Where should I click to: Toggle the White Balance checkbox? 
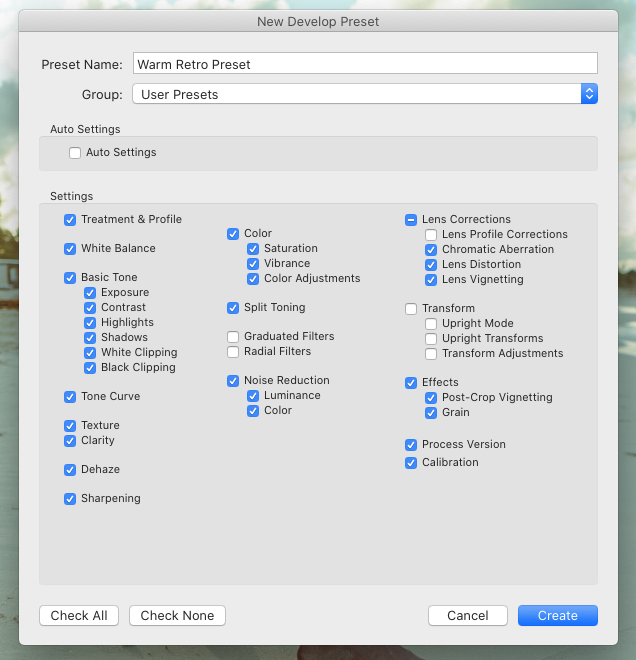pyautogui.click(x=70, y=249)
